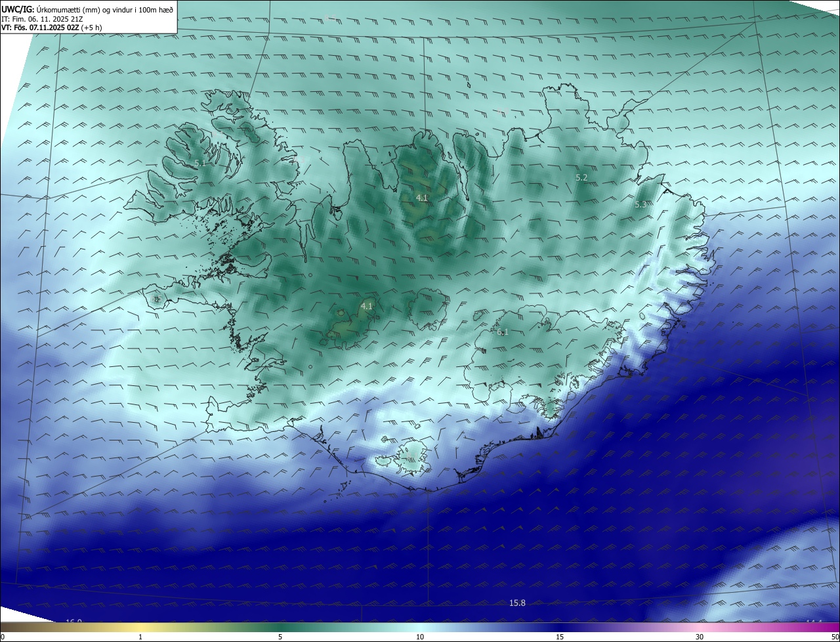This screenshot has width=840, height=642.
Task: Click the colorbar tick label '1'
Action: pos(140,637)
